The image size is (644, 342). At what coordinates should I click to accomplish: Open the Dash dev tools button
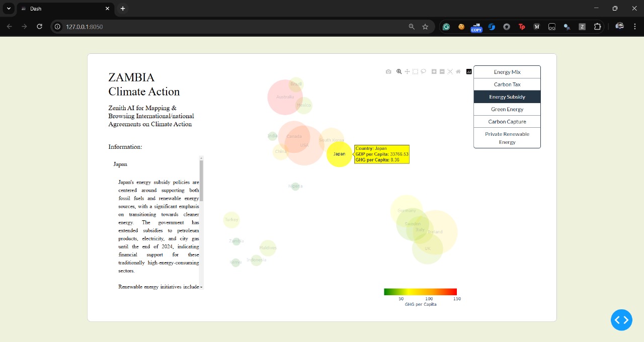point(621,320)
